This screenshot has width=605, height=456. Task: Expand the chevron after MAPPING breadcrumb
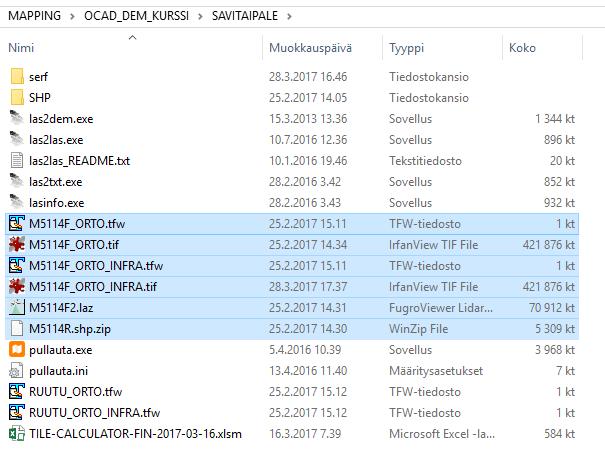point(72,16)
